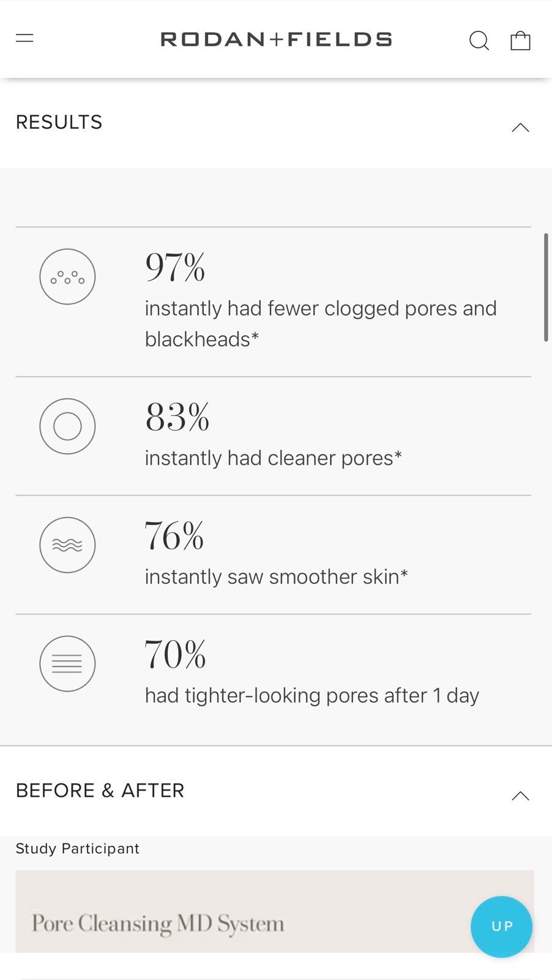
Task: Select the 76% smoother skin figure
Action: click(x=174, y=536)
